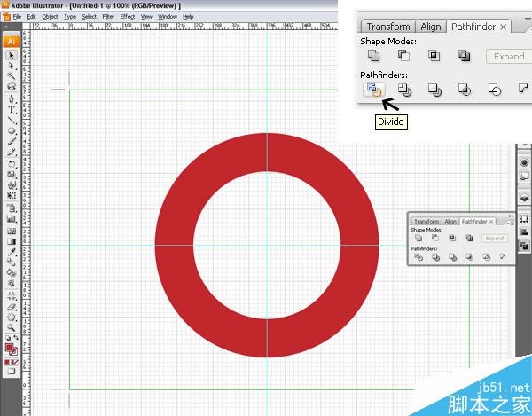This screenshot has width=532, height=416.
Task: Collapse the tools panel with top double arrows
Action: (x=5, y=27)
